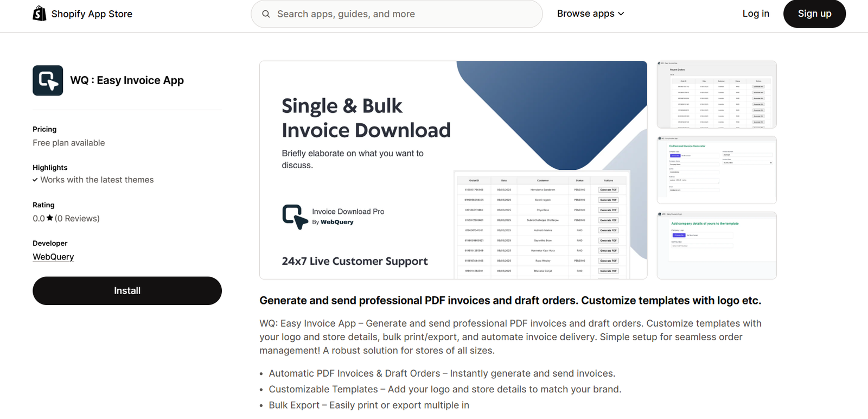This screenshot has width=868, height=419.
Task: Click the Shopify shopping bag logo
Action: (x=40, y=14)
